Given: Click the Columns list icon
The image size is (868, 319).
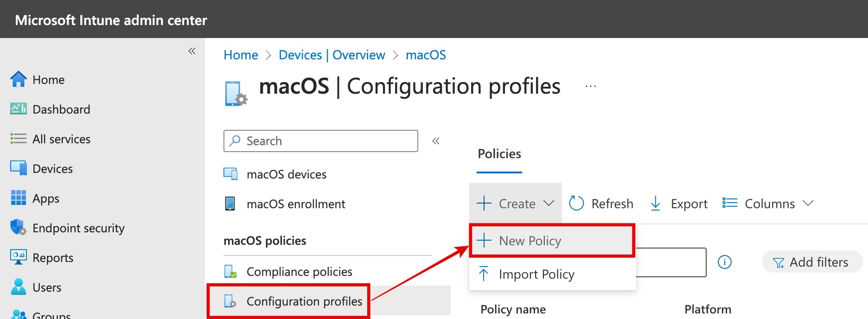Looking at the screenshot, I should 730,203.
